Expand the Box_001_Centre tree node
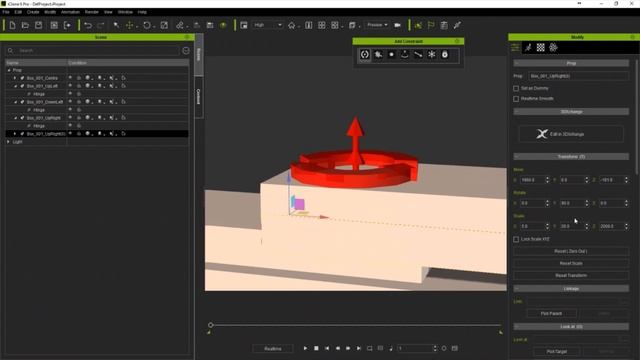Screen dimensions: 640x360 click(15, 78)
